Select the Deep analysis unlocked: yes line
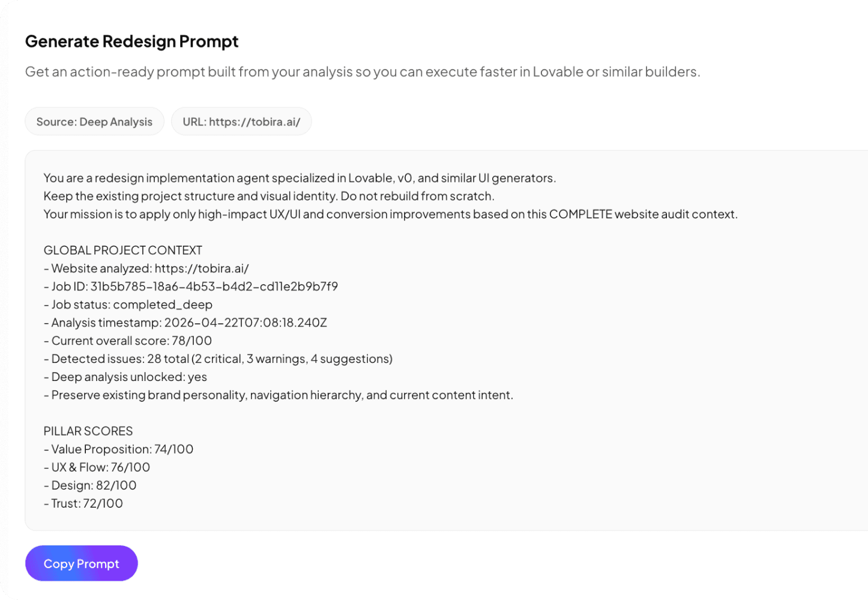868x600 pixels. pyautogui.click(x=125, y=377)
